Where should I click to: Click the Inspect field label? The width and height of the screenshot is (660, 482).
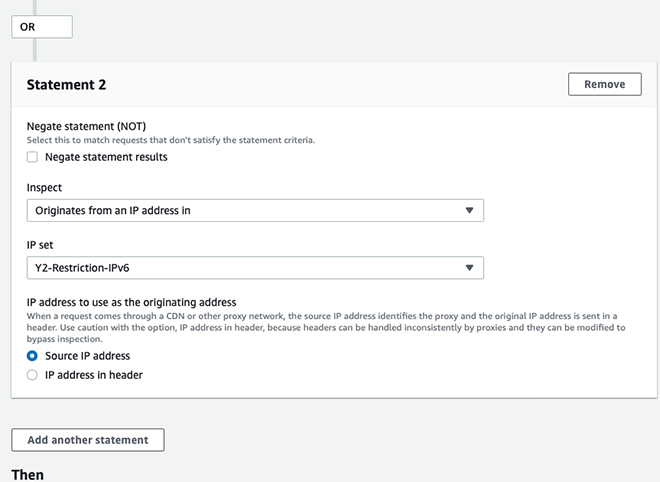[44, 188]
